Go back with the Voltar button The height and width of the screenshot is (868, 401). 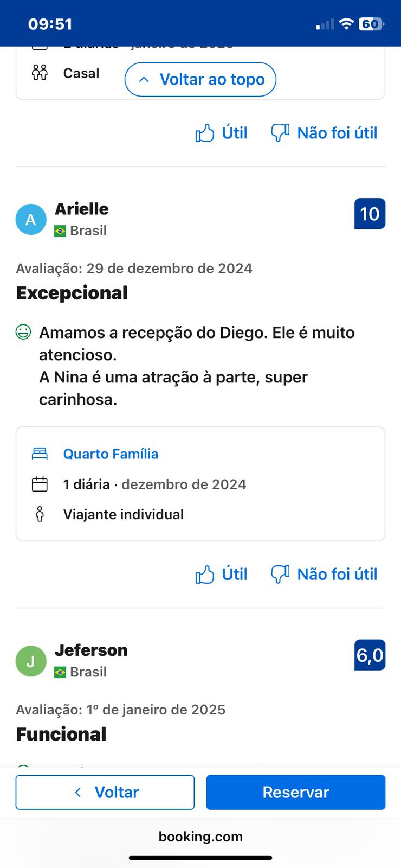click(105, 792)
